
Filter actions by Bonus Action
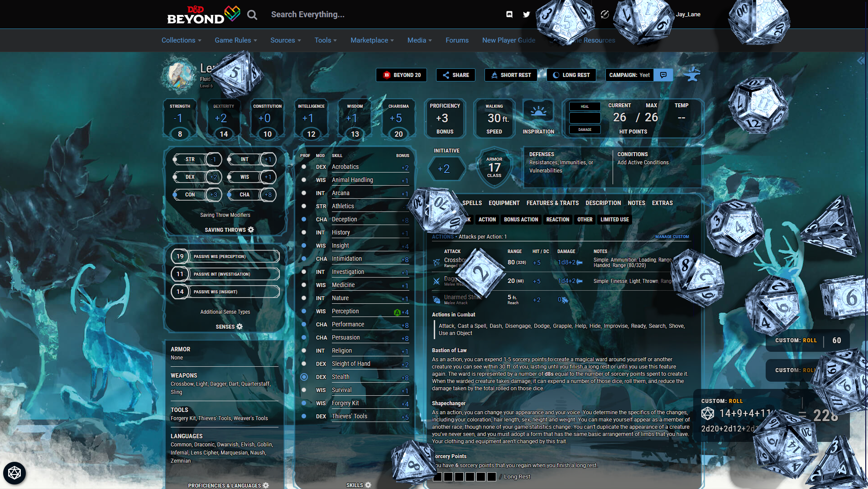[521, 220]
